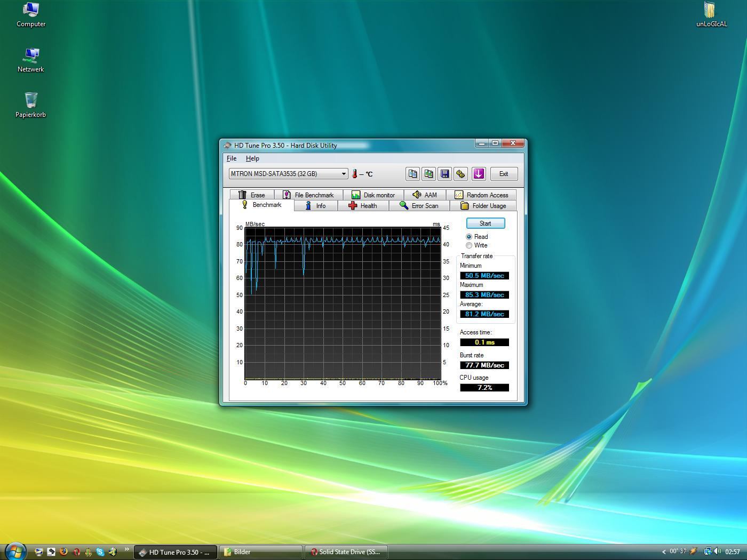Open the Papierkorb recycle bin icon
This screenshot has height=560, width=747.
(31, 106)
